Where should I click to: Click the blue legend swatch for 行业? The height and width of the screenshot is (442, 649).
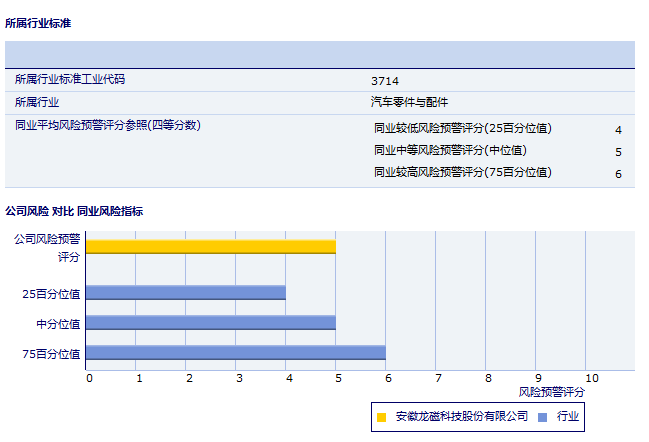(x=542, y=416)
